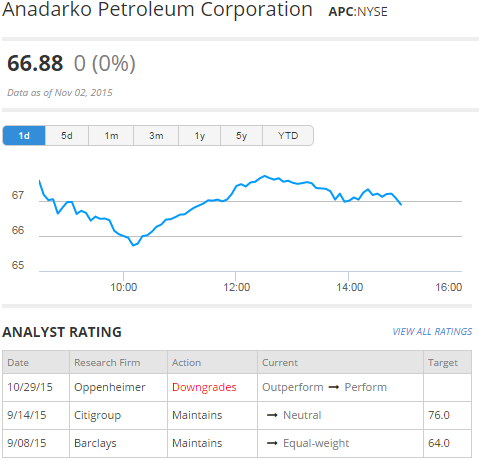Click the 67 price axis label
Screen dimensions: 479x464
[x=18, y=195]
